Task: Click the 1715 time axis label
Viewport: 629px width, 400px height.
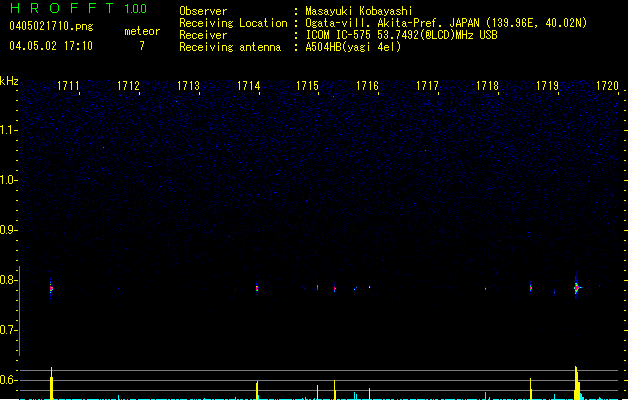Action: click(307, 86)
